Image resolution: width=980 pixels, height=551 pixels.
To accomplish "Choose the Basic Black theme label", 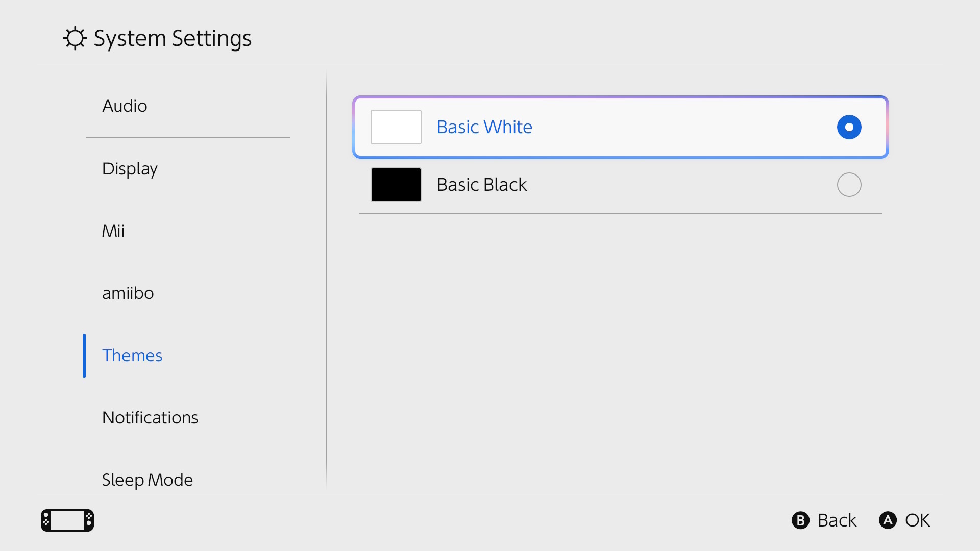I will click(481, 185).
